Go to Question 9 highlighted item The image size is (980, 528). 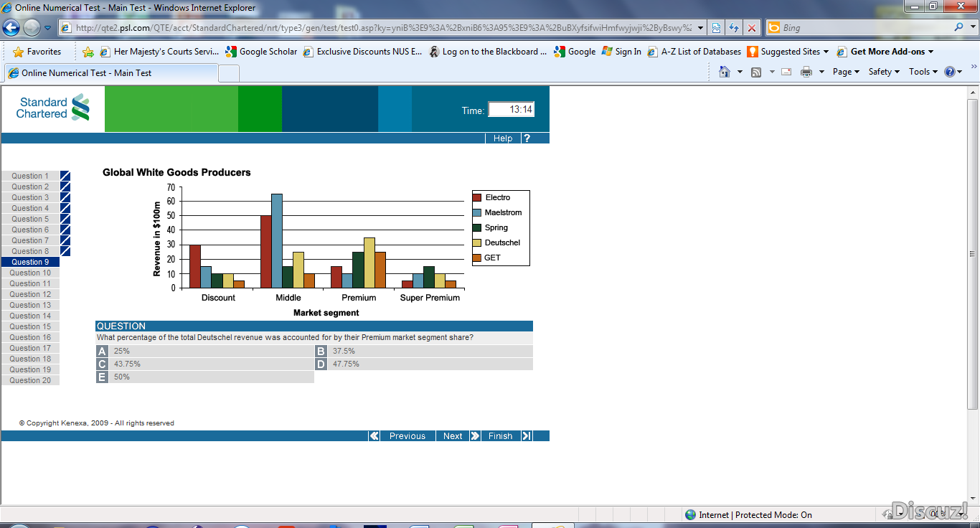[30, 262]
